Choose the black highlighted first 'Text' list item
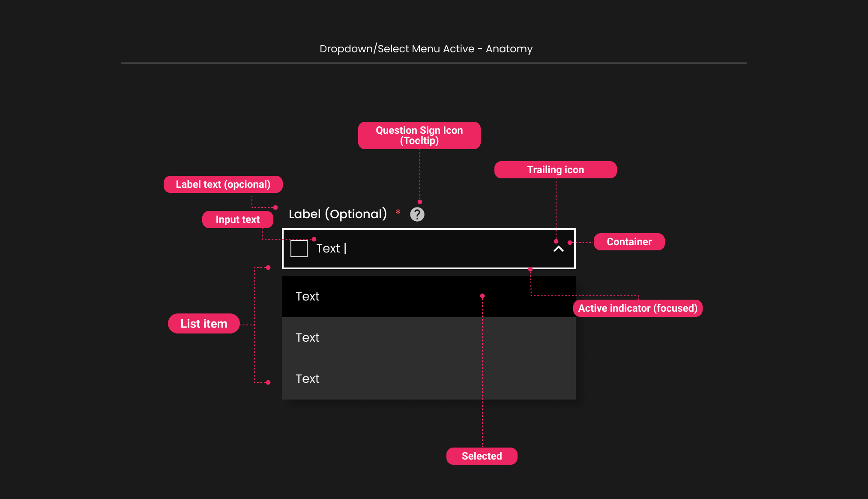868x499 pixels. tap(429, 297)
